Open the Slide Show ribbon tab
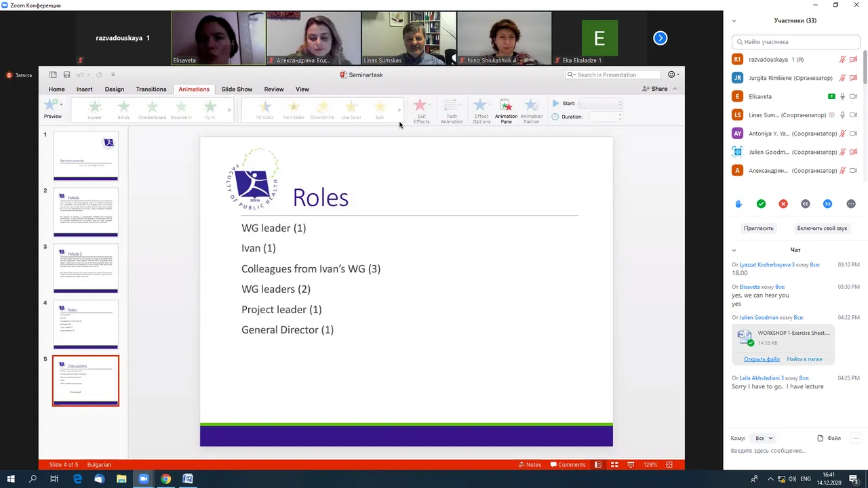 (237, 89)
